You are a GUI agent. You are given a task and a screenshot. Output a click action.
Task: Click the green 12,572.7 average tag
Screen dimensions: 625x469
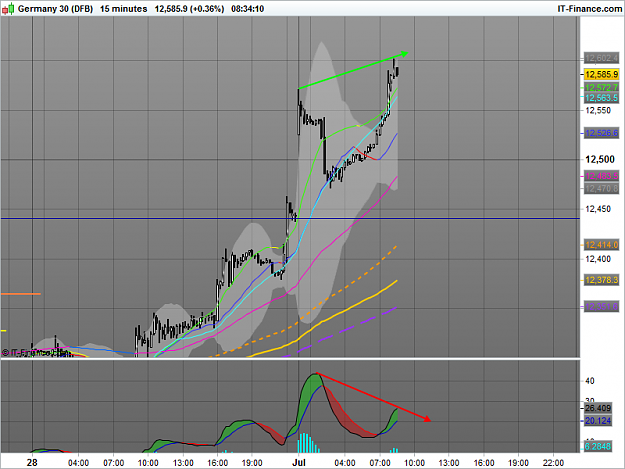pyautogui.click(x=601, y=87)
